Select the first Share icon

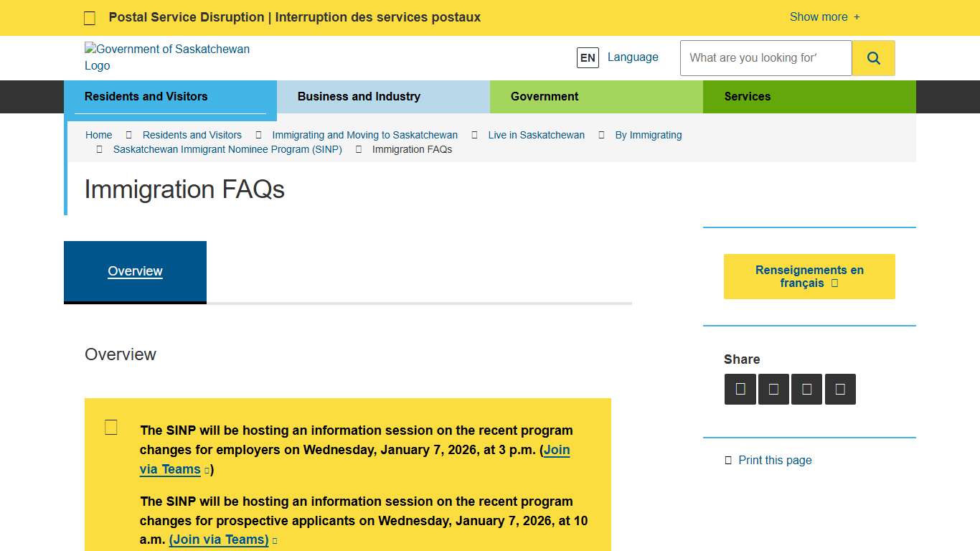point(740,389)
